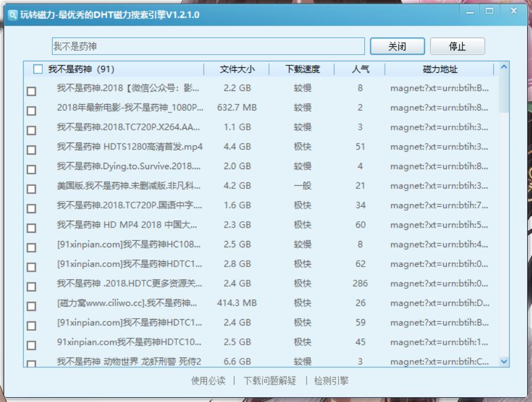The image size is (532, 402).
Task: Check the box for 2.4 GB .2018.HDTC更多资源 row
Action: tap(31, 287)
